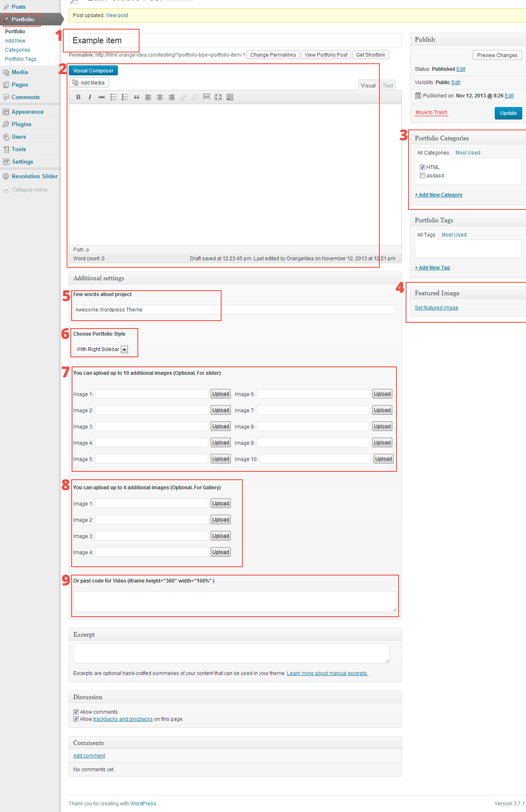Click the Visual Composer button
The image size is (526, 812).
pos(93,71)
